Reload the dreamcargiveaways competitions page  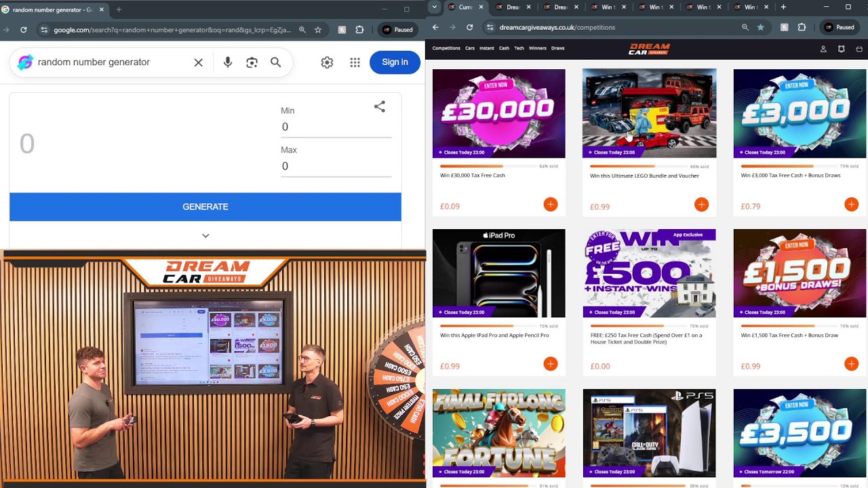(x=469, y=27)
